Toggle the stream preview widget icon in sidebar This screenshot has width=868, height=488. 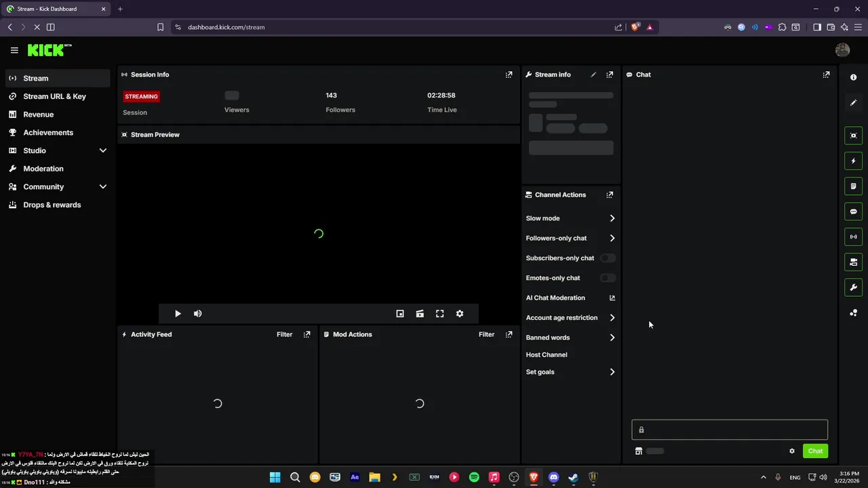(x=853, y=136)
